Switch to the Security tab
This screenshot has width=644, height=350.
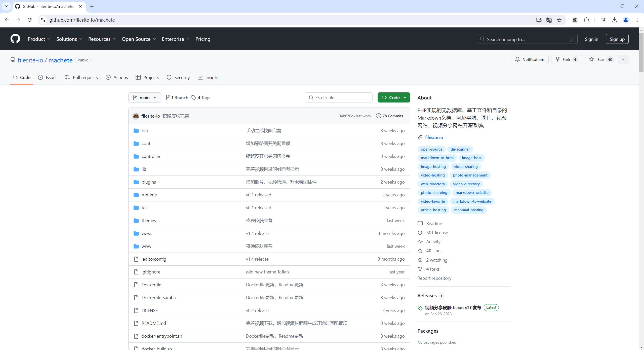click(178, 78)
